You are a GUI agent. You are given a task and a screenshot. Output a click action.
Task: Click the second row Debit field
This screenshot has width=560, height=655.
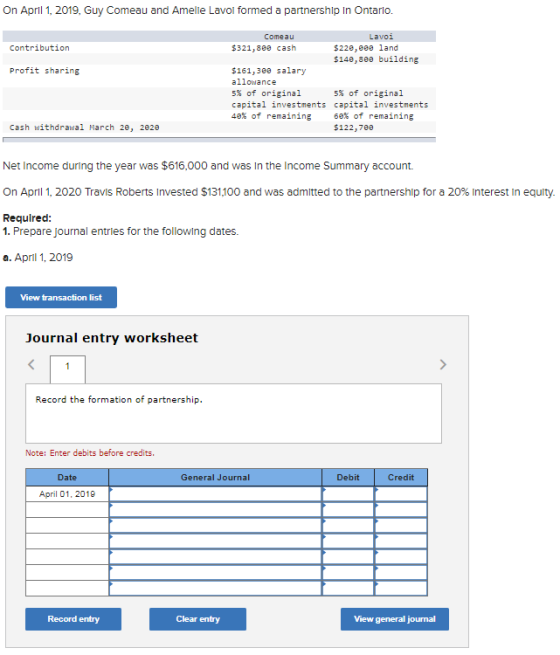coord(348,510)
